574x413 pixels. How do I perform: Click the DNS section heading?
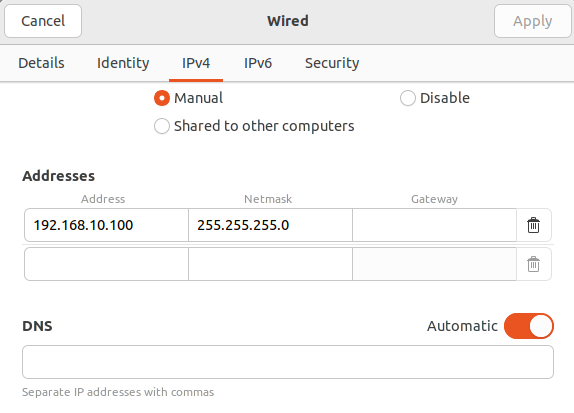pos(37,326)
